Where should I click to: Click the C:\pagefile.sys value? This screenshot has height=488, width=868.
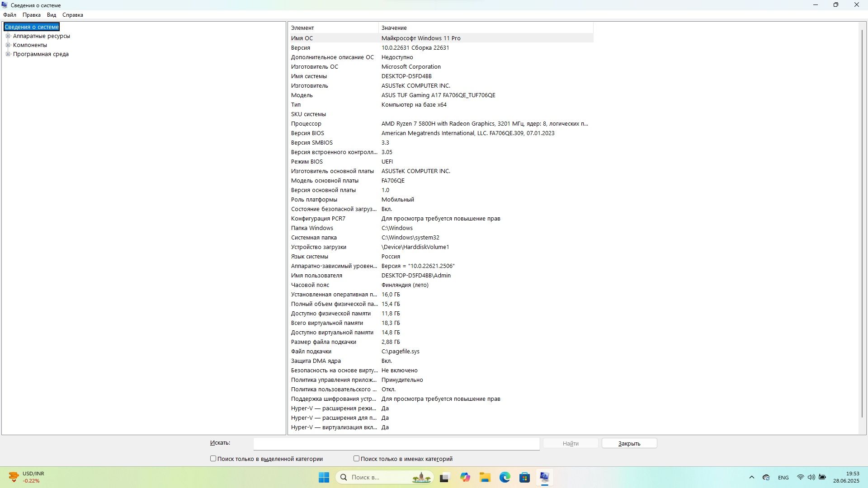point(400,352)
